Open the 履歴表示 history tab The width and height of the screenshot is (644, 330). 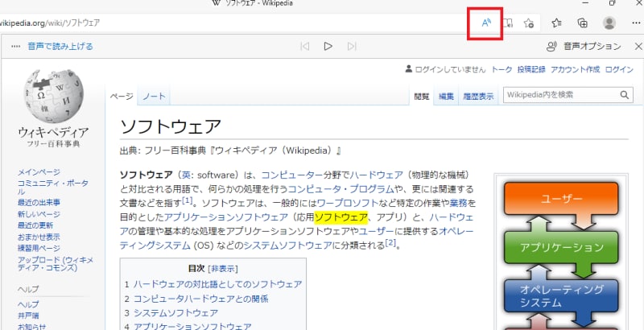click(x=478, y=97)
